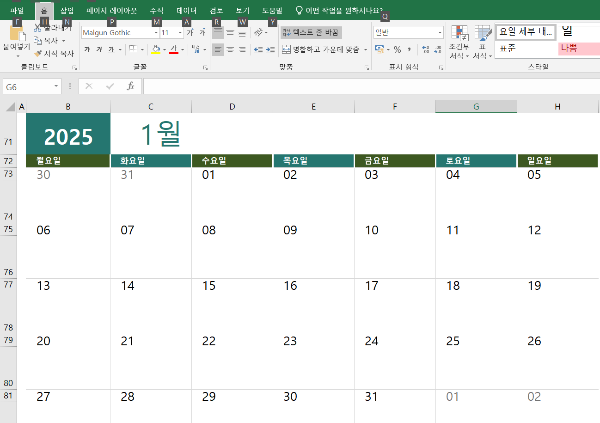Click the Format as Table icon
The height and width of the screenshot is (423, 600).
(x=483, y=33)
